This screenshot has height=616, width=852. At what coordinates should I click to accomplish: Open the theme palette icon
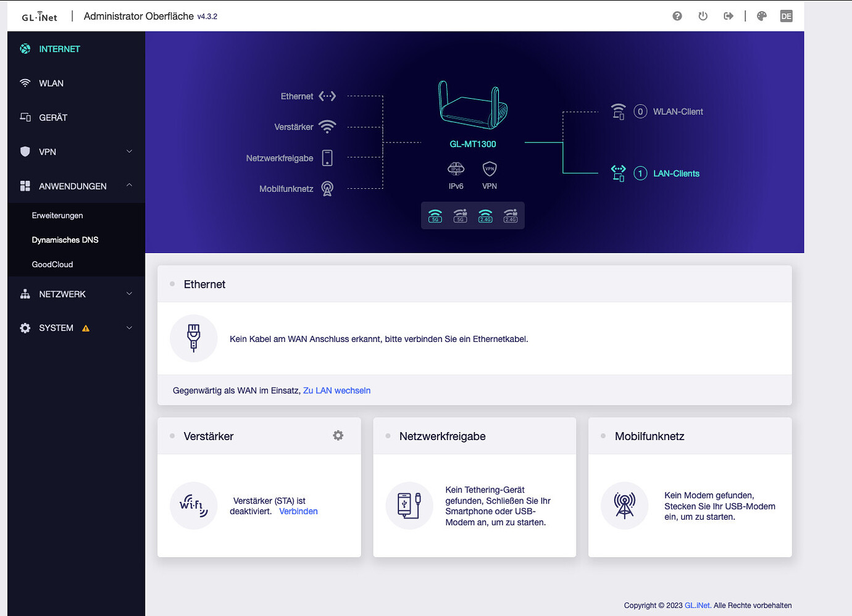[x=762, y=16]
